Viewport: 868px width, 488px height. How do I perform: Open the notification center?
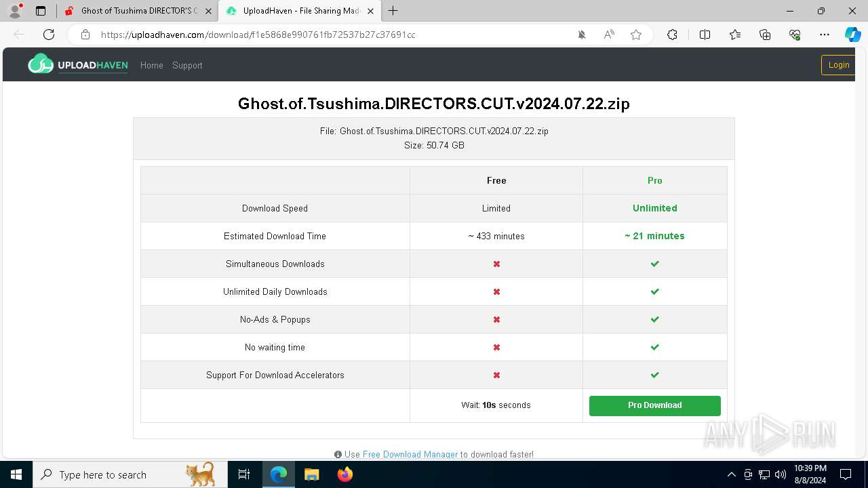[846, 474]
